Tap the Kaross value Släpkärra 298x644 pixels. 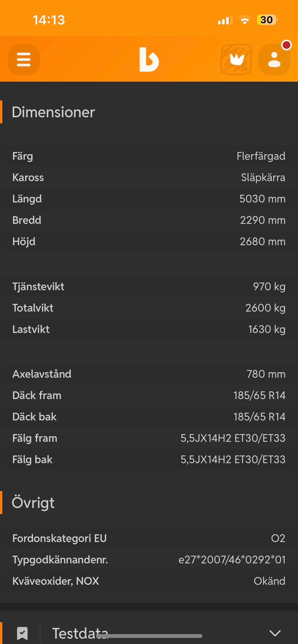pos(263,178)
